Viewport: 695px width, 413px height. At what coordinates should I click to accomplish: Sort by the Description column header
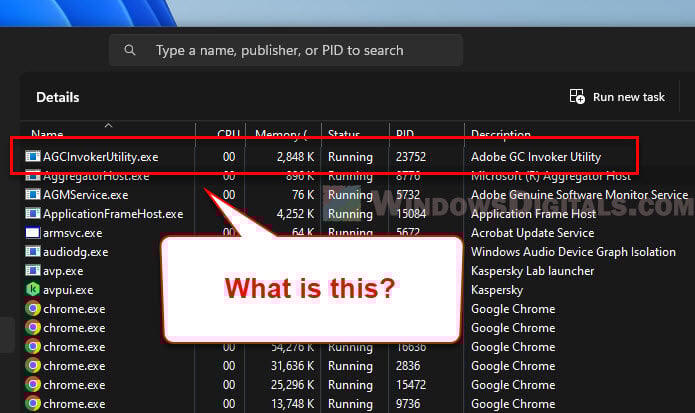(x=501, y=133)
